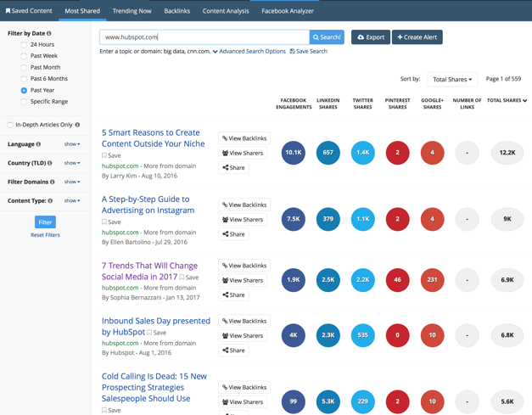The width and height of the screenshot is (532, 415).
Task: Click the In-Depth Articles info icon
Action: [77, 125]
